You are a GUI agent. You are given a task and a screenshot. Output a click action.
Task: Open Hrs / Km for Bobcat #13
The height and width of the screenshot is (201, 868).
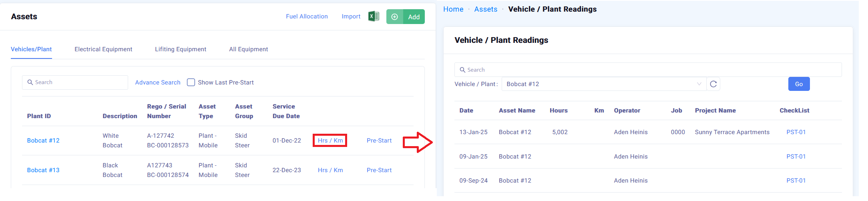click(330, 170)
